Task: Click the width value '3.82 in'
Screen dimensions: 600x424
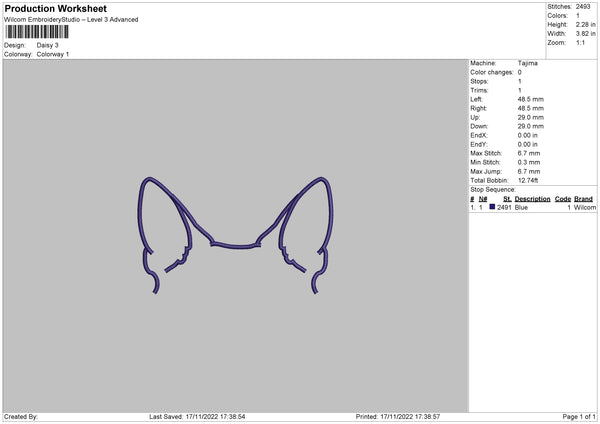Action: click(x=585, y=34)
